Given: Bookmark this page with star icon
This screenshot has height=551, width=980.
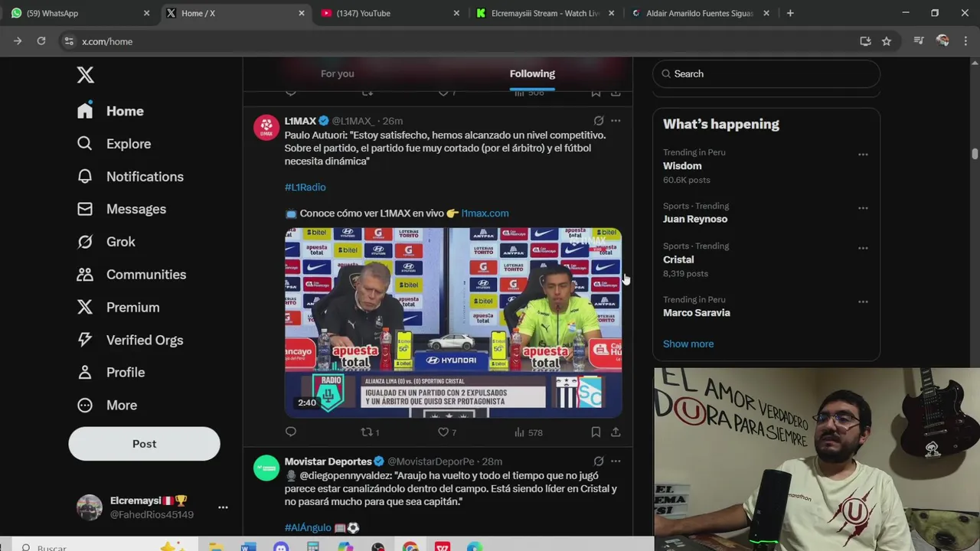Looking at the screenshot, I should (887, 41).
